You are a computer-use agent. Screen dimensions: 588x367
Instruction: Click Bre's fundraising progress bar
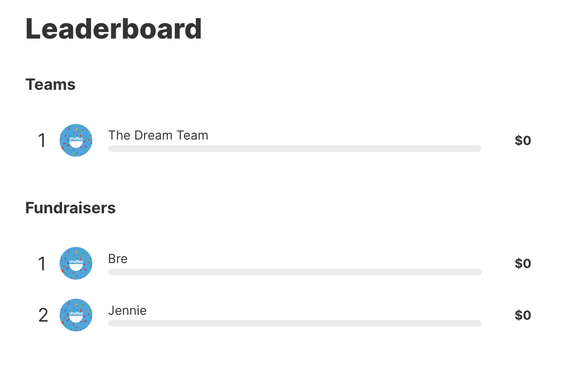[x=294, y=272]
